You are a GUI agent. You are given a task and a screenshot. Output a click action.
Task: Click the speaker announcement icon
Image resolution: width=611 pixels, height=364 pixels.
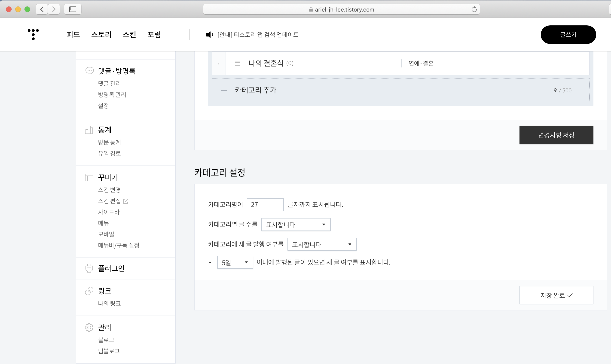point(209,35)
